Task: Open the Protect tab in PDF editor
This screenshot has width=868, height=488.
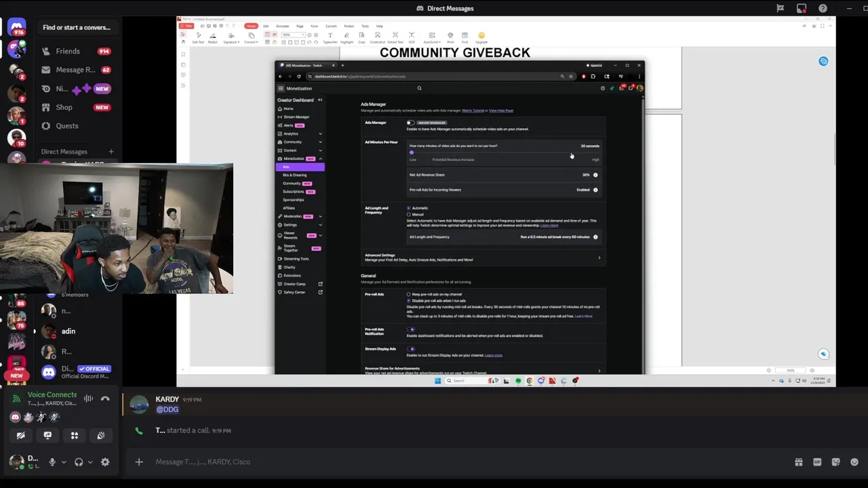Action: [349, 26]
